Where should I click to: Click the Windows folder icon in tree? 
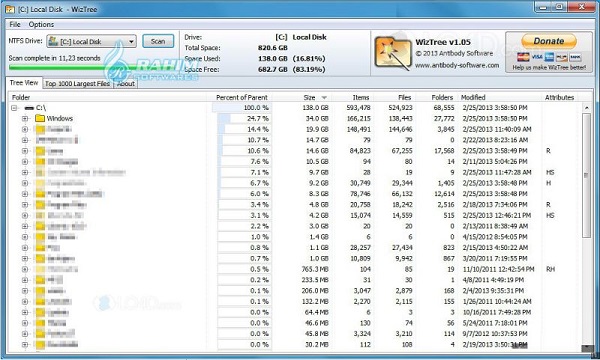(x=40, y=119)
